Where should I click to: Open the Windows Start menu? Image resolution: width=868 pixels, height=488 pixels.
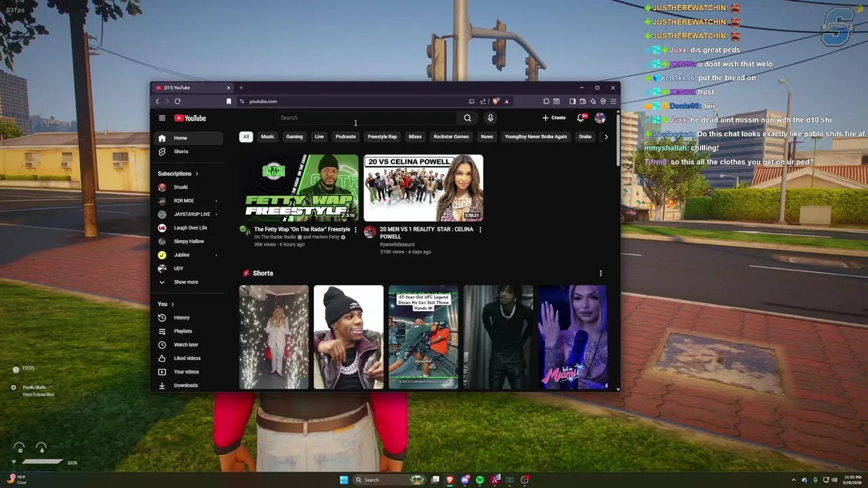click(344, 480)
